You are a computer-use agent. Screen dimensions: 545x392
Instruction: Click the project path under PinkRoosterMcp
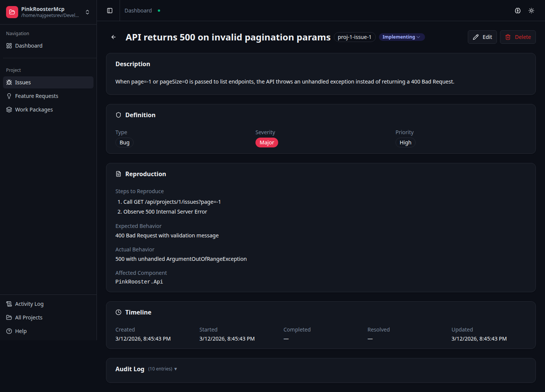(50, 15)
